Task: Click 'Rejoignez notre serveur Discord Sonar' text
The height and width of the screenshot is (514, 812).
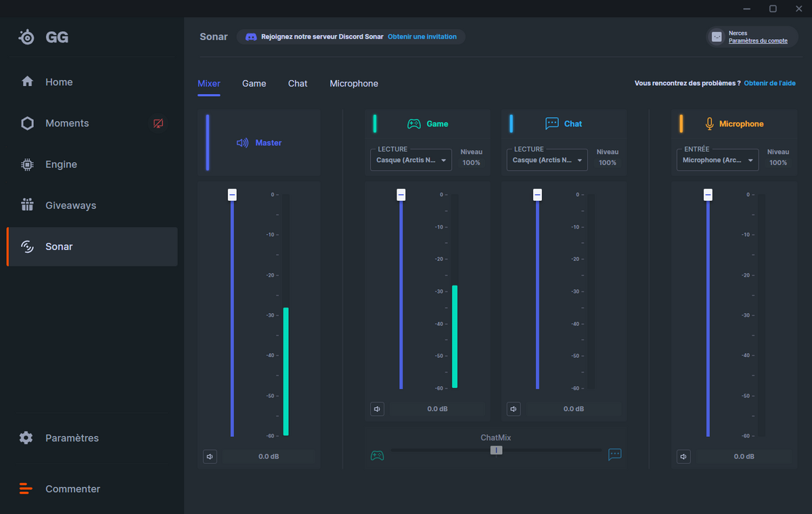Action: pos(322,37)
